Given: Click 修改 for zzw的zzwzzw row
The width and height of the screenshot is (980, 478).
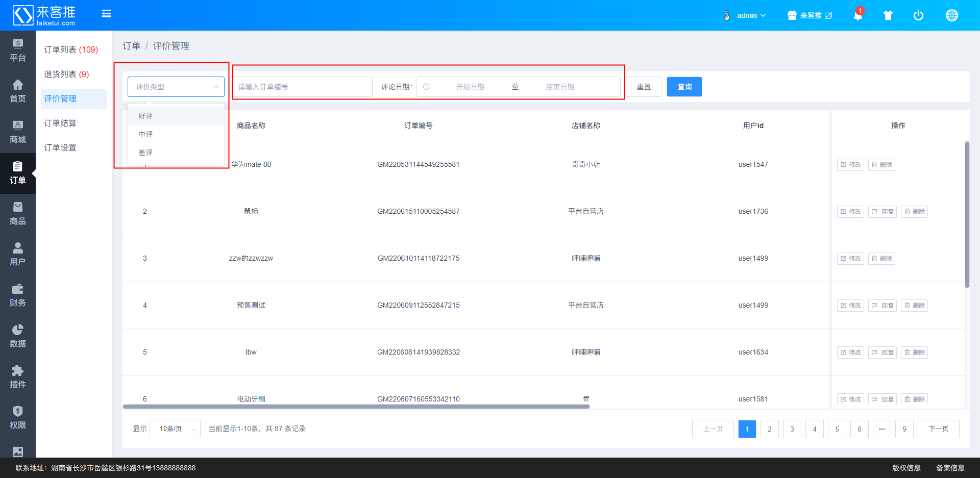Looking at the screenshot, I should (850, 259).
